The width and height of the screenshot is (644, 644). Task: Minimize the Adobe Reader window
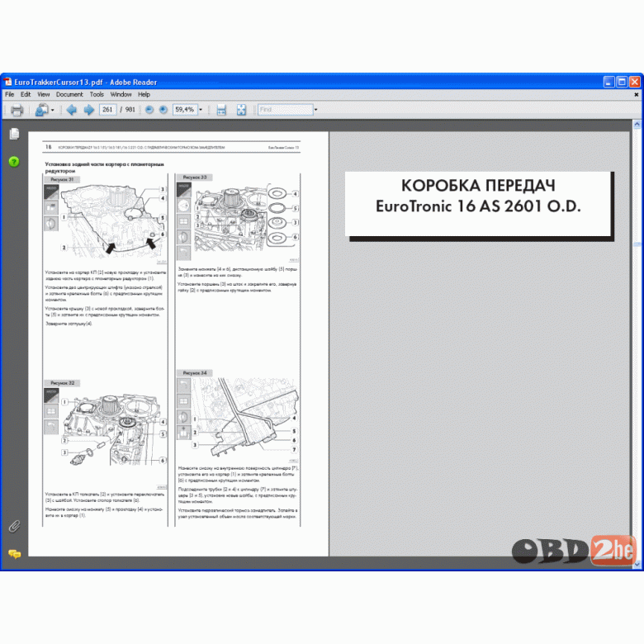point(608,82)
